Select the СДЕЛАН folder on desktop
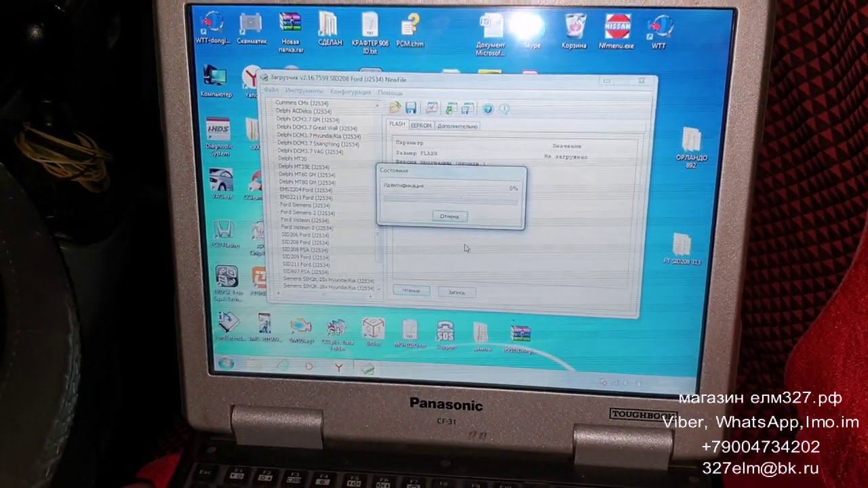Screen dimensions: 868x488 [x=330, y=28]
